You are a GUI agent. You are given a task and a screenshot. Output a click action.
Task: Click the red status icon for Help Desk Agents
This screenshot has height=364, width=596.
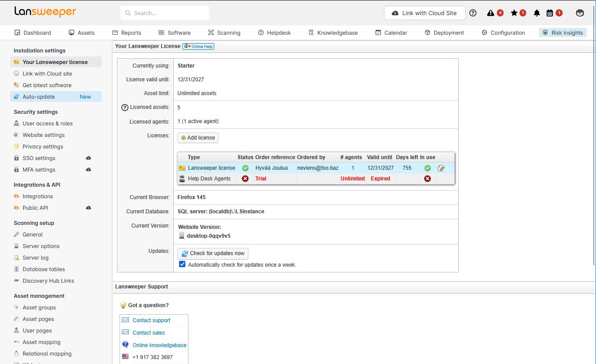(x=245, y=179)
